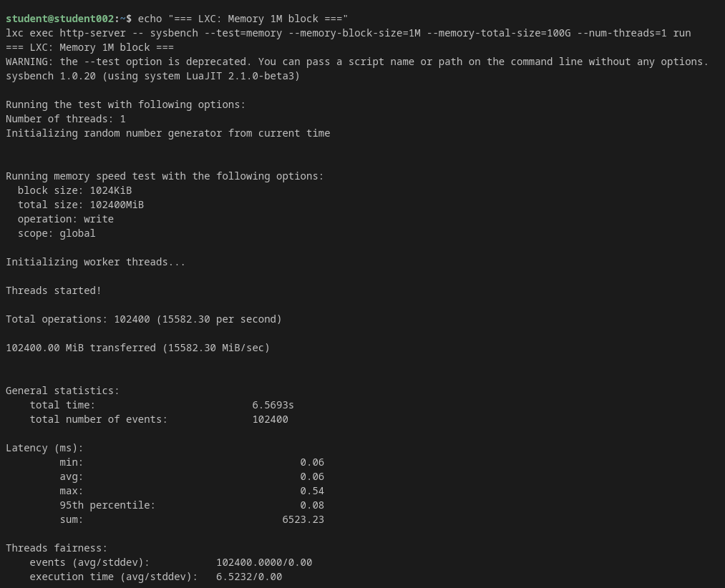
Task: Click the echo "=== LXC: Memory 1M block ===" command
Action: pos(243,19)
